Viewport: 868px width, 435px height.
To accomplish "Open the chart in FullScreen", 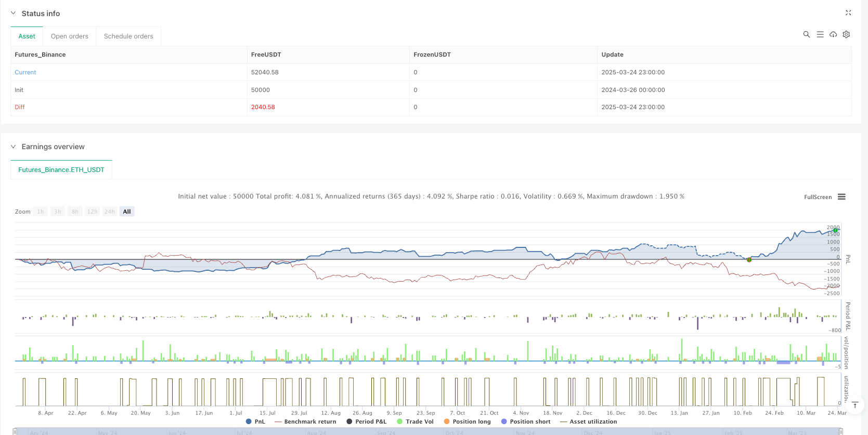I will pyautogui.click(x=818, y=197).
